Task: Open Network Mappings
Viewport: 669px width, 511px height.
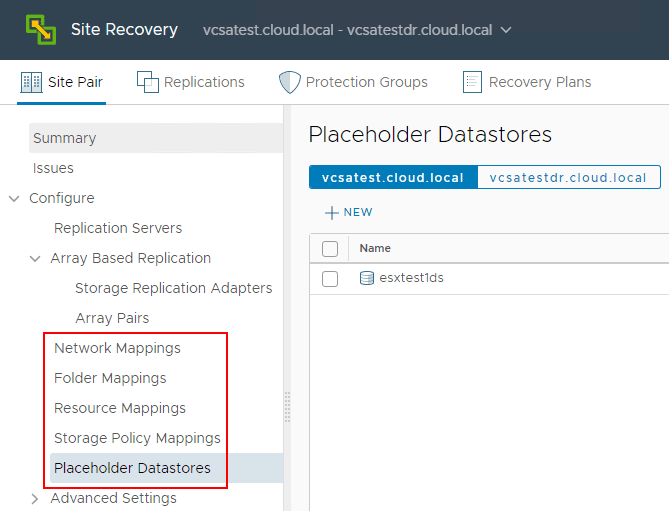Action: tap(117, 348)
